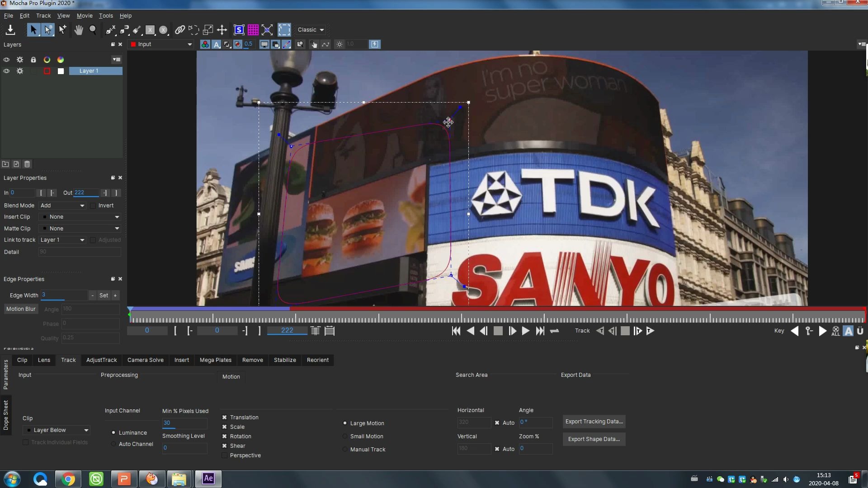Image resolution: width=868 pixels, height=488 pixels.
Task: Open the Layer Below clip dropdown
Action: pyautogui.click(x=56, y=430)
